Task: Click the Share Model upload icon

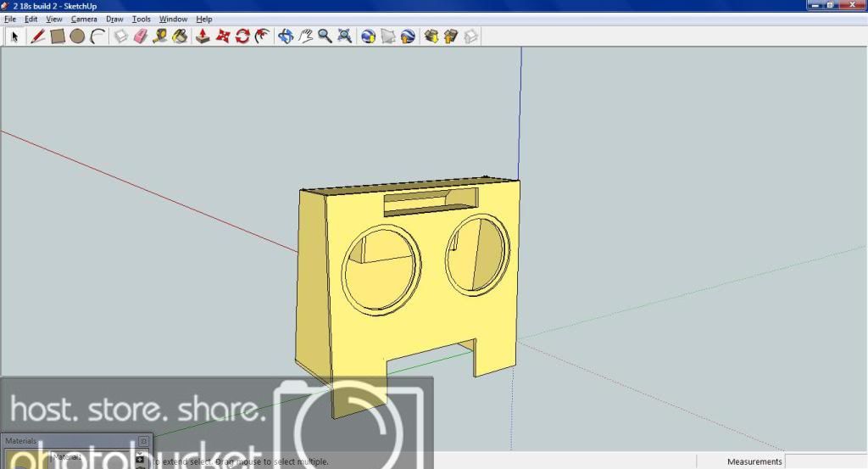Action: pyautogui.click(x=451, y=36)
